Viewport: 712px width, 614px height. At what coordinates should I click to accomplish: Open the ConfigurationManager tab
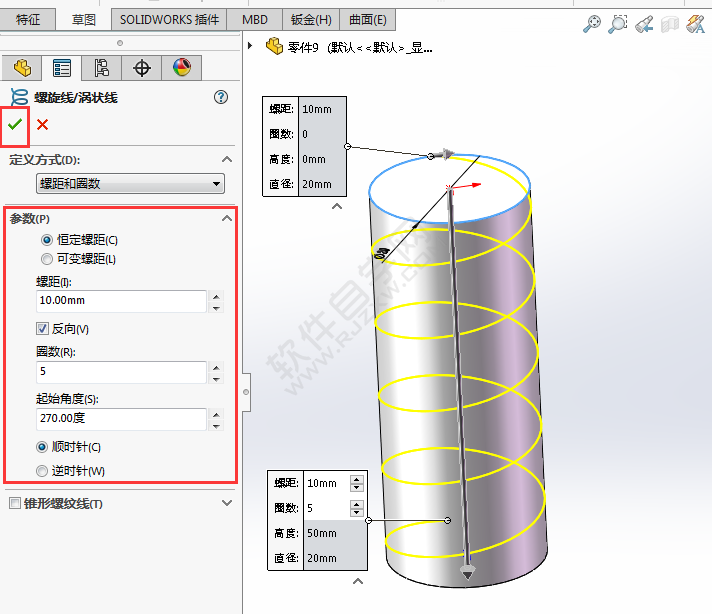tap(102, 68)
